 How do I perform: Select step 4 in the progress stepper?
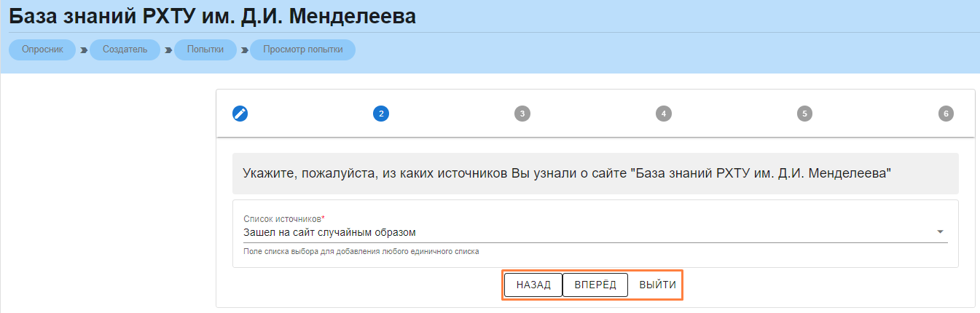pyautogui.click(x=662, y=114)
